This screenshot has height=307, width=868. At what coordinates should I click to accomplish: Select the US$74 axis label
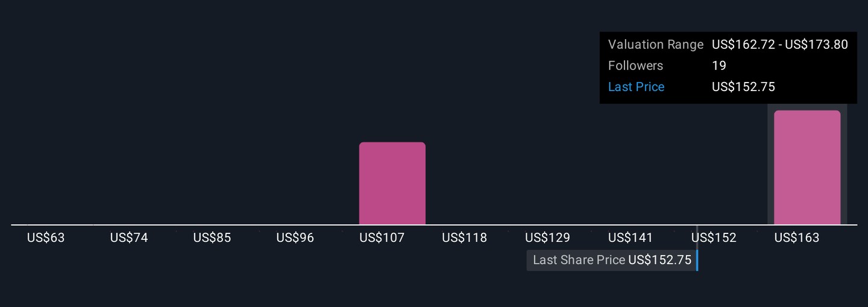[129, 238]
